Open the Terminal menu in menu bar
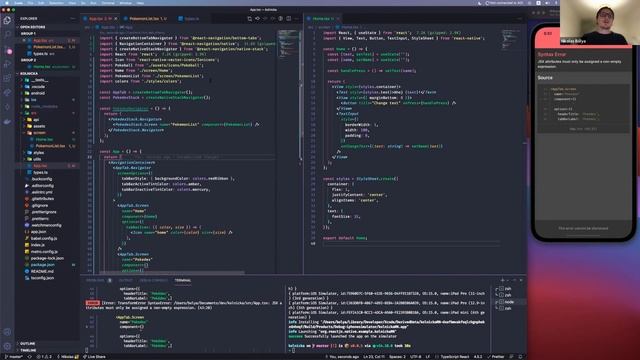Image resolution: width=640 pixels, height=360 pixels. click(108, 3)
